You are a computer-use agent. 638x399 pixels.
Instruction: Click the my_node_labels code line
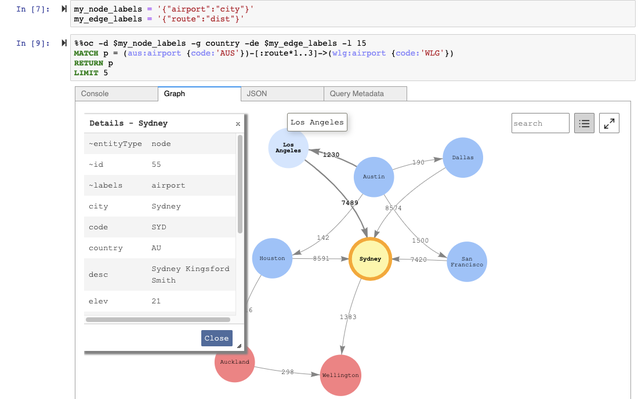pyautogui.click(x=164, y=9)
